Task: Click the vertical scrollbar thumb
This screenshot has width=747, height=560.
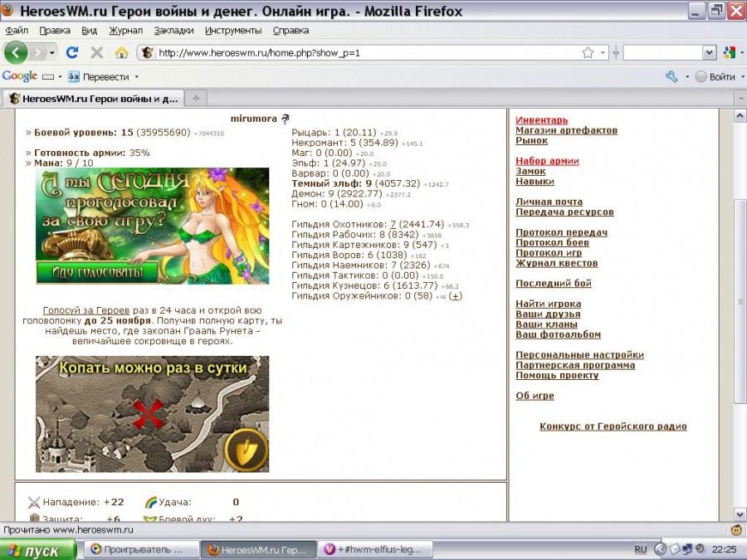Action: pos(740,301)
